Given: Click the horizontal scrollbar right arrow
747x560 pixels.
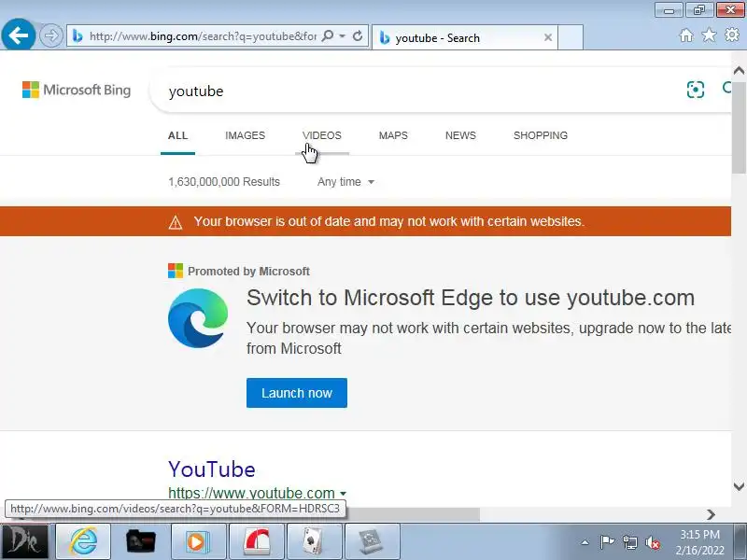Looking at the screenshot, I should pyautogui.click(x=711, y=514).
